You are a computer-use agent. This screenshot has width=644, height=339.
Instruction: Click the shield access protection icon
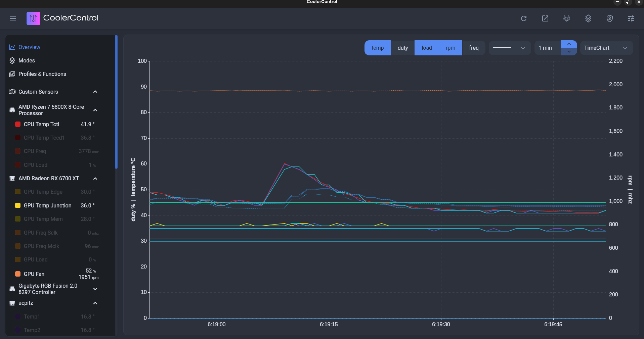coord(609,18)
